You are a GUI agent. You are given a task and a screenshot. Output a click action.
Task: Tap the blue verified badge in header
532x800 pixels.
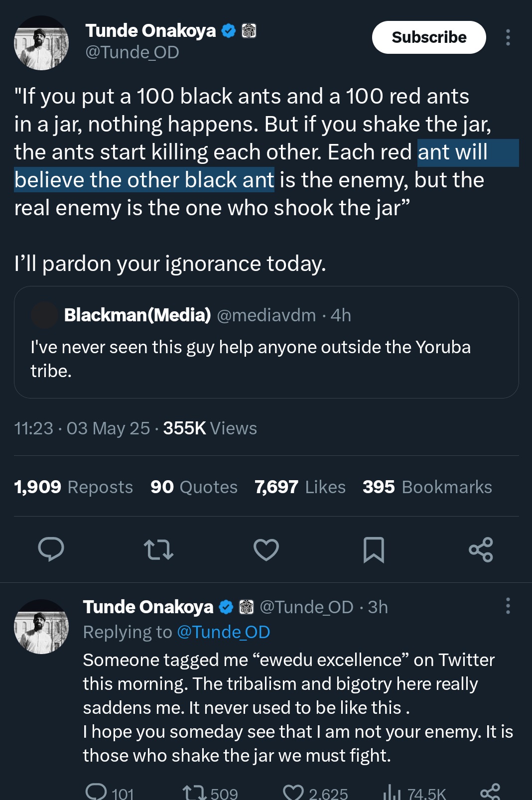pyautogui.click(x=228, y=31)
